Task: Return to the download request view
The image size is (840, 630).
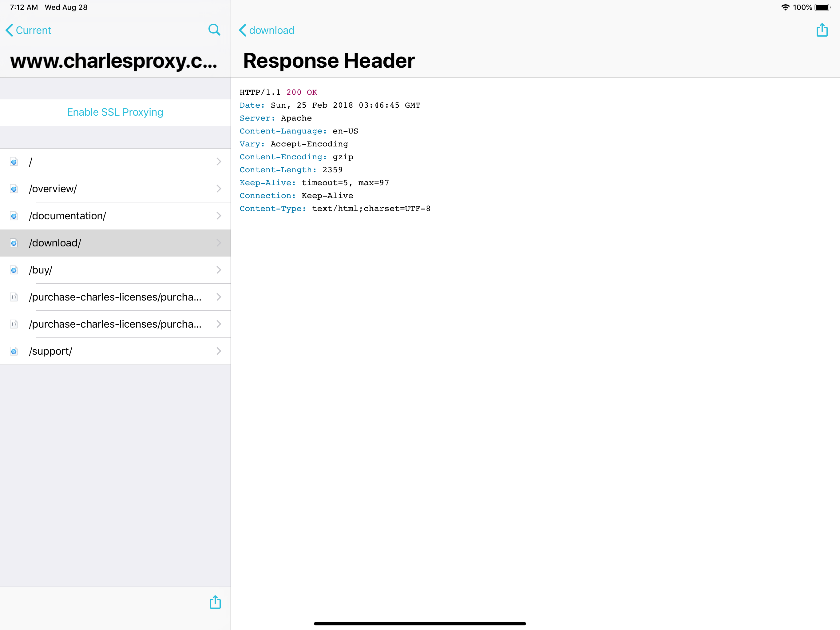Action: coord(267,30)
